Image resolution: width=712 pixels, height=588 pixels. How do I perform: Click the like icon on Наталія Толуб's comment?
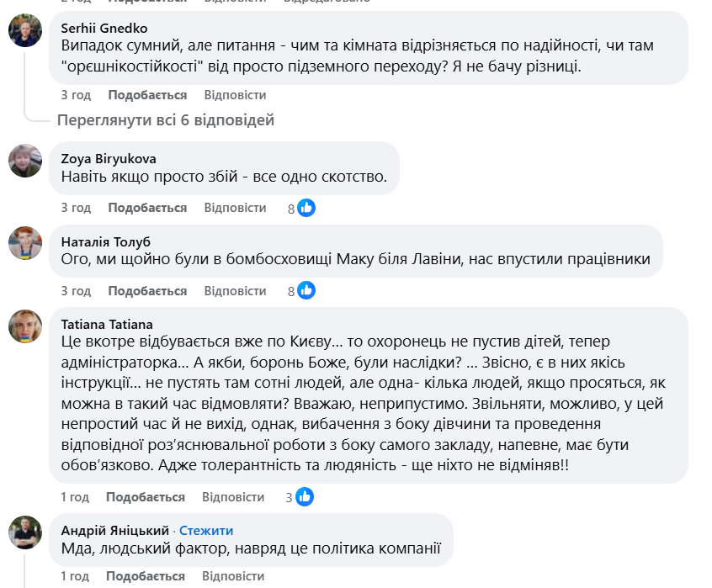[x=306, y=291]
